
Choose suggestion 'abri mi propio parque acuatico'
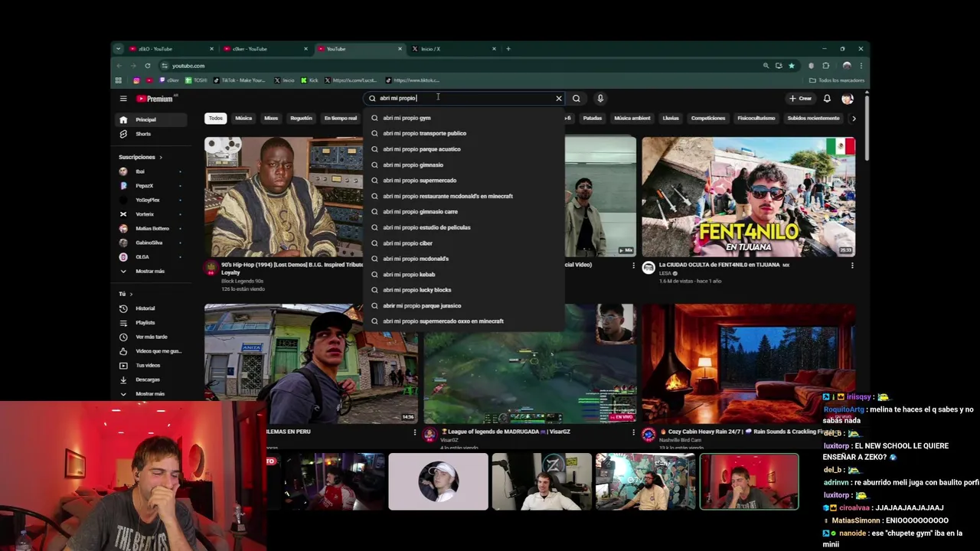click(464, 149)
